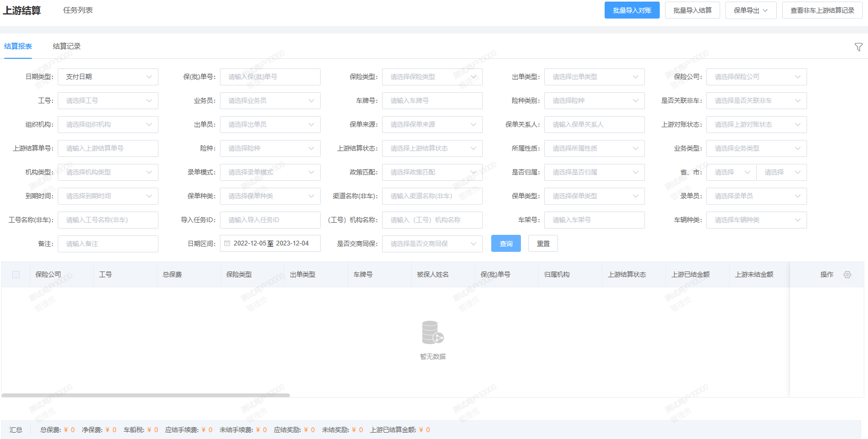This screenshot has width=868, height=439.
Task: Click 查看非车上游结算记录 button
Action: 822,11
